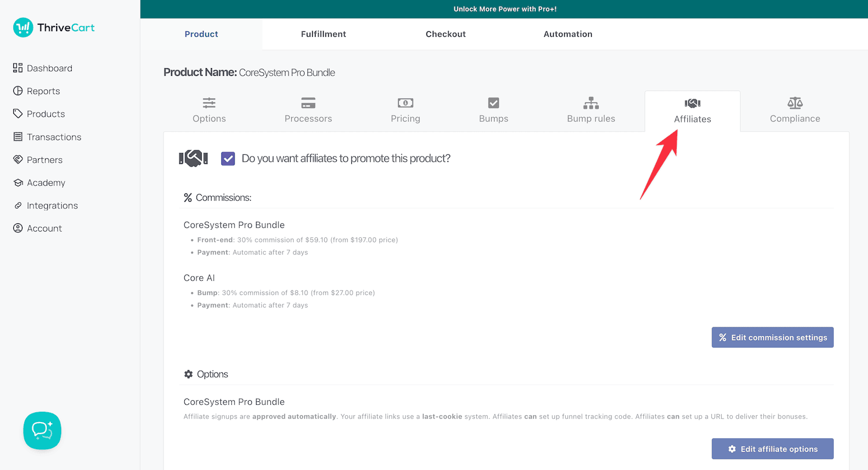
Task: Click Edit affiliate options button
Action: tap(772, 449)
